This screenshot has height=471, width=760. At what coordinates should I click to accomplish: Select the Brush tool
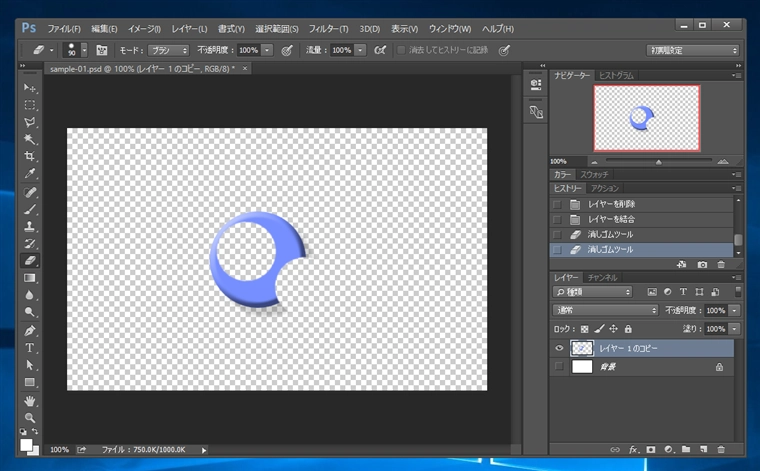point(30,209)
